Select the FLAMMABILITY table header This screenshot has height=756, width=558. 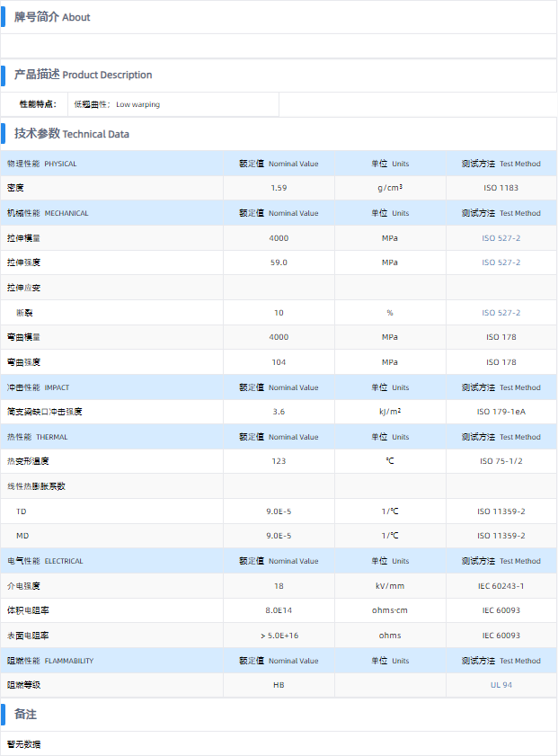coord(50,661)
